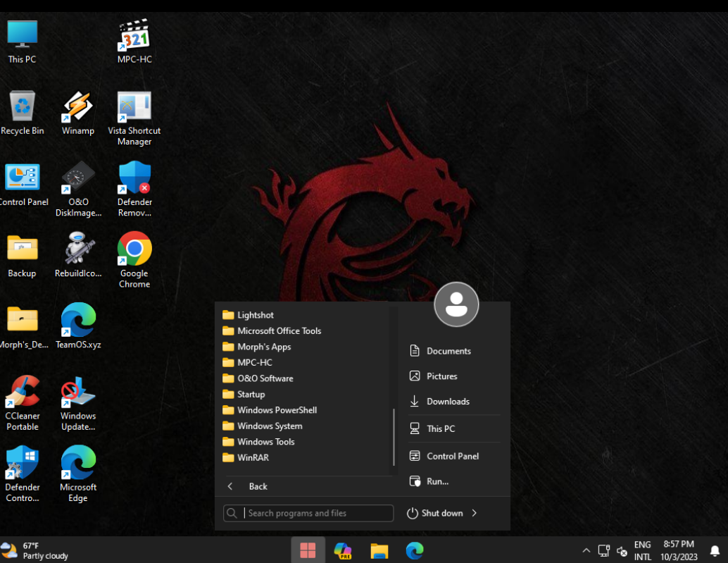Viewport: 728px width, 563px height.
Task: Select the Defender Remover shortcut
Action: tap(134, 190)
